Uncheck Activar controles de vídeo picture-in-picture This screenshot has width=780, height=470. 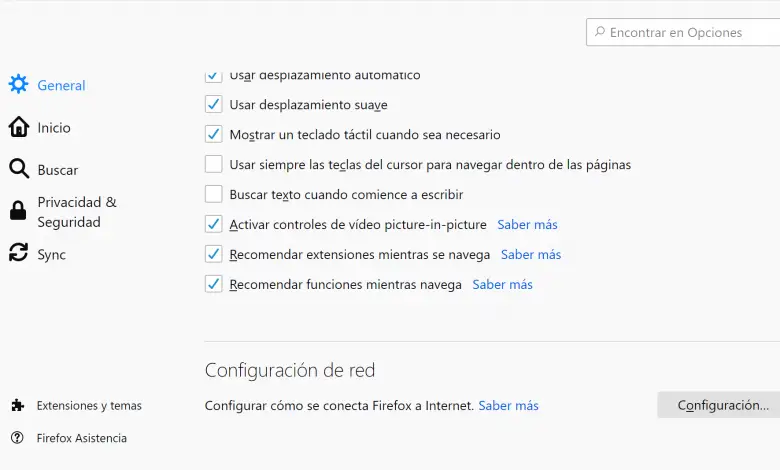(213, 224)
